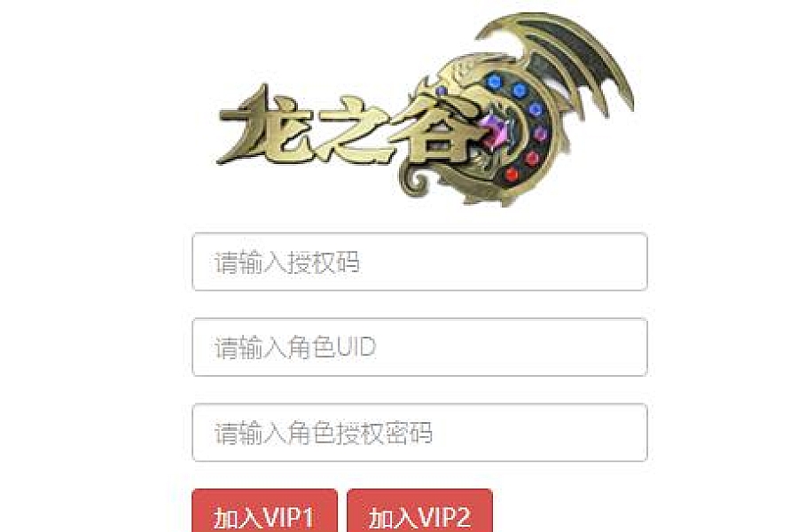Click the magenta gem between blue and red gems
This screenshot has height=532, width=798.
pyautogui.click(x=540, y=134)
